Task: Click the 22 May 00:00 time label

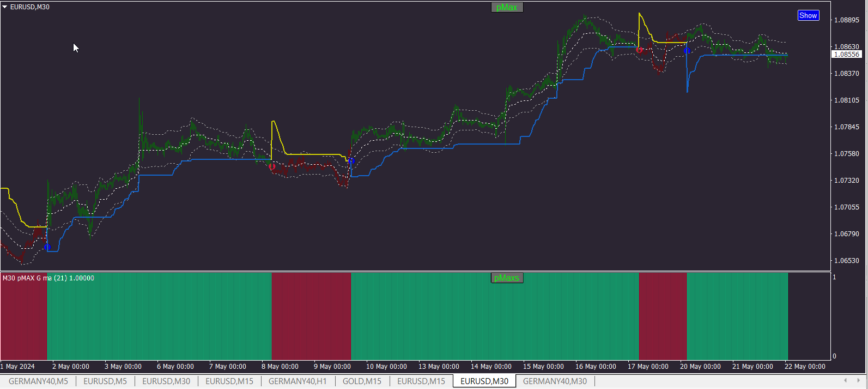Action: pos(805,367)
